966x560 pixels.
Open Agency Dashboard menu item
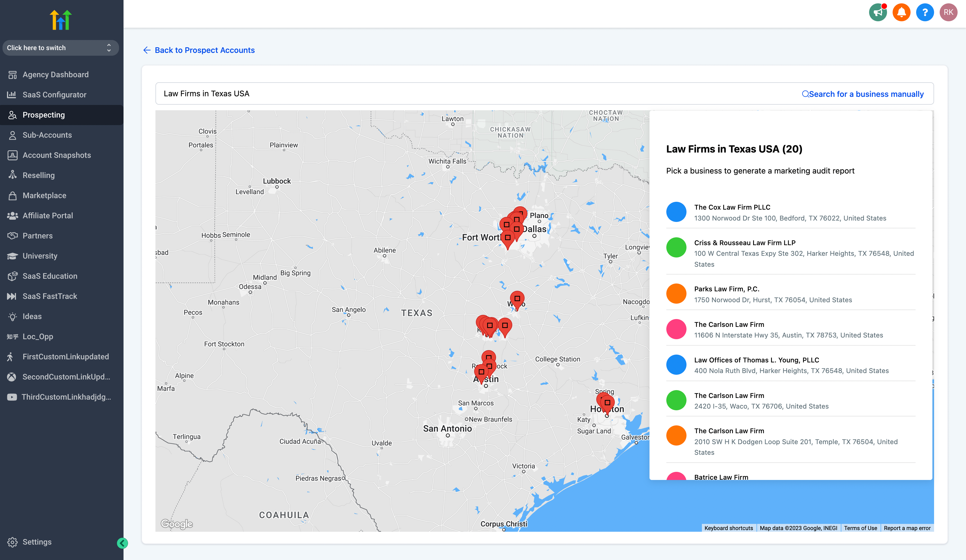pyautogui.click(x=61, y=75)
